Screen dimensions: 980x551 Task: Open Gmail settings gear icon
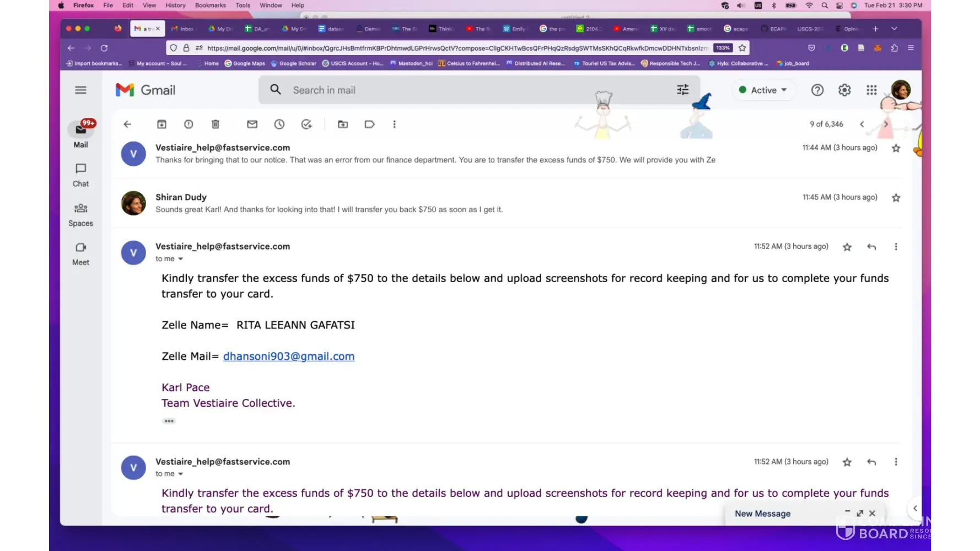click(844, 90)
